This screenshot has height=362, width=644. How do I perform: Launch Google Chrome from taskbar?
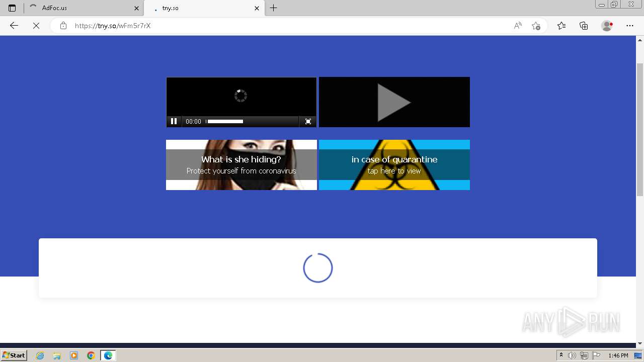click(x=91, y=355)
